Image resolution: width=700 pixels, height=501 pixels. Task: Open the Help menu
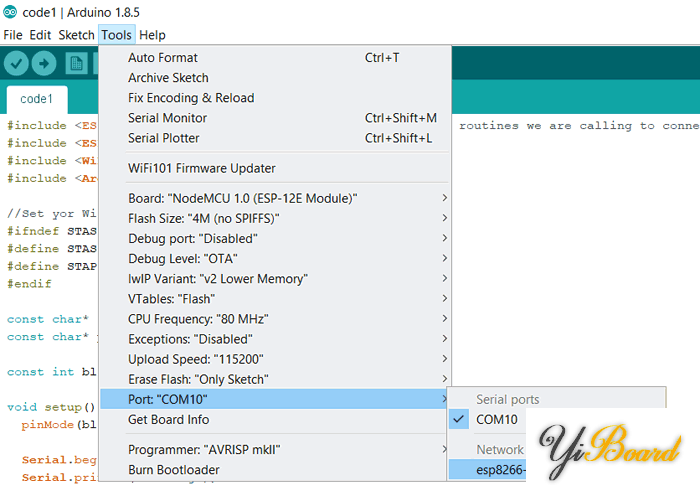click(152, 35)
